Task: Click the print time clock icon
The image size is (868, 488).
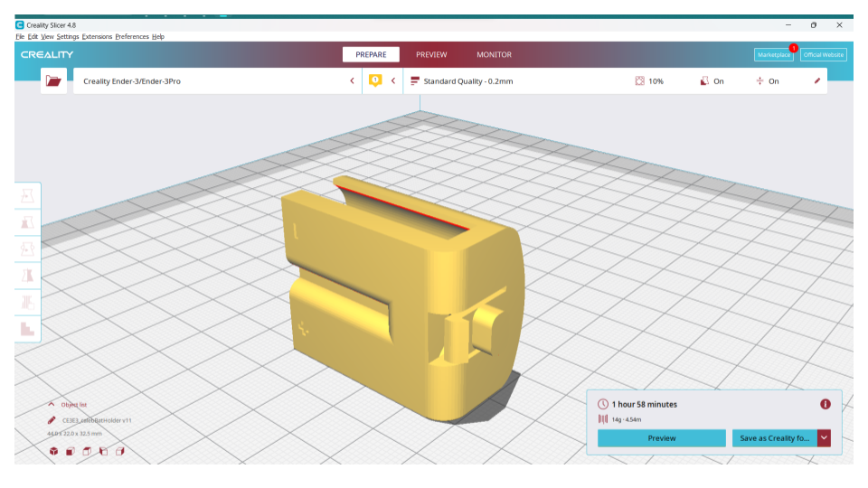Action: pyautogui.click(x=603, y=405)
